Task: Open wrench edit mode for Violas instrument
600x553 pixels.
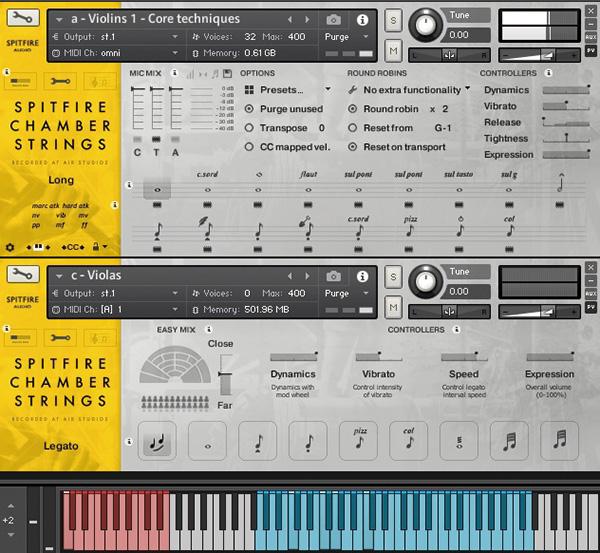Action: pyautogui.click(x=23, y=274)
